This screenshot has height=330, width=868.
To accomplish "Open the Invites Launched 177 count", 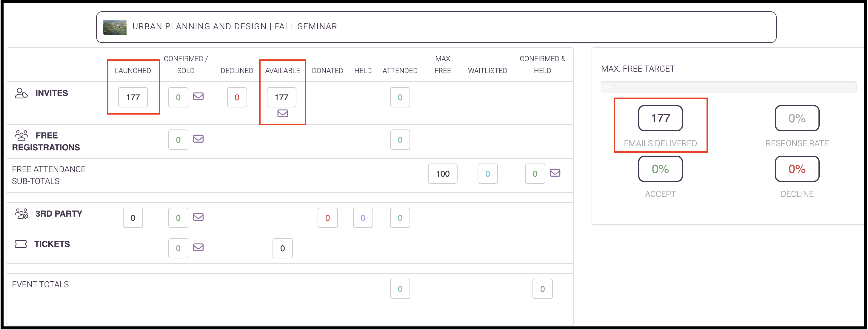I will (133, 97).
